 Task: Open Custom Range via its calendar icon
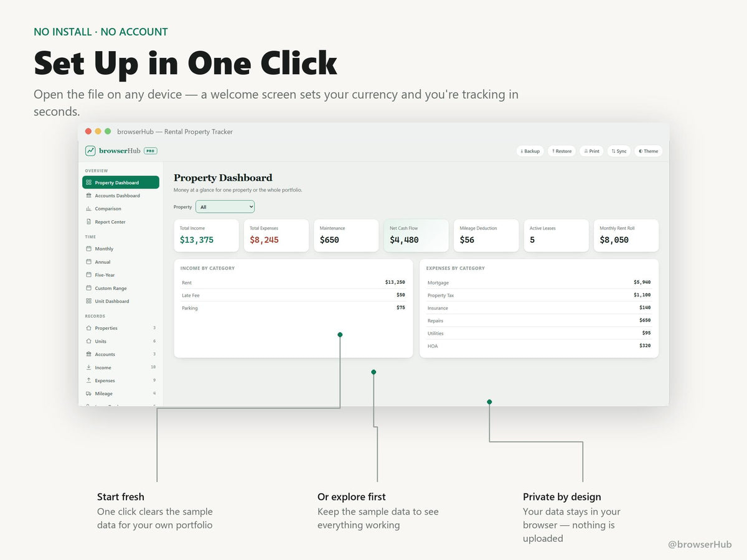pos(88,288)
